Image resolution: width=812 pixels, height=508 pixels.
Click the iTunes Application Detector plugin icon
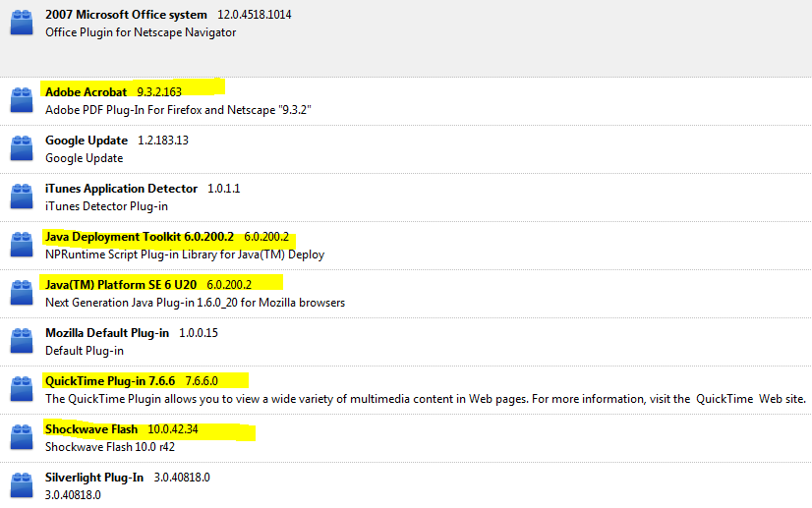coord(22,197)
